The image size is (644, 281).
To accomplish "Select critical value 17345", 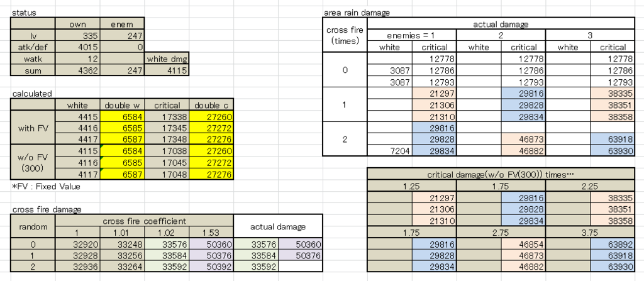I will pos(166,128).
